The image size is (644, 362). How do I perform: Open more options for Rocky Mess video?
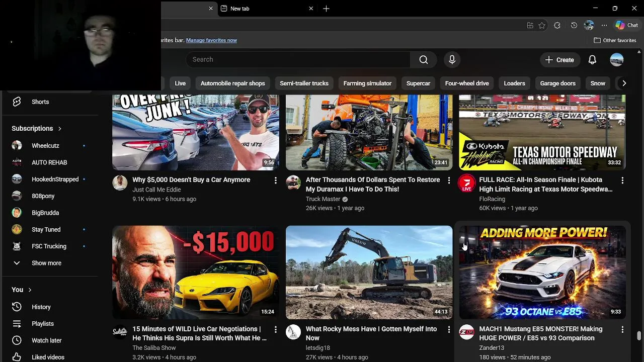click(x=449, y=329)
